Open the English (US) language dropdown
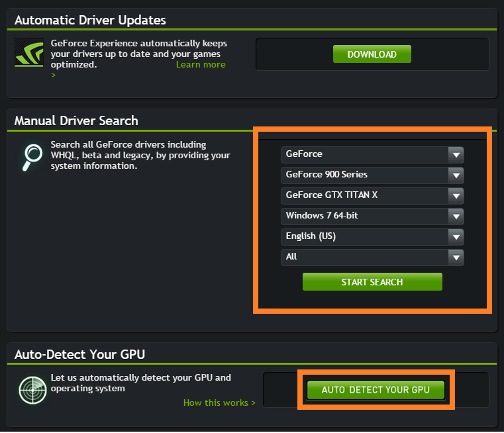Image resolution: width=504 pixels, height=433 pixels. 372,237
